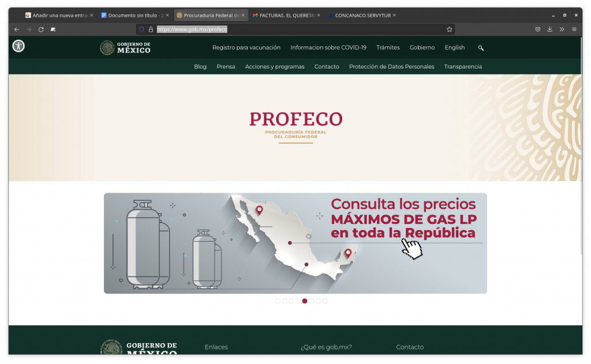Click the URL address bar
Viewport: 591px width, 364px height.
(296, 29)
